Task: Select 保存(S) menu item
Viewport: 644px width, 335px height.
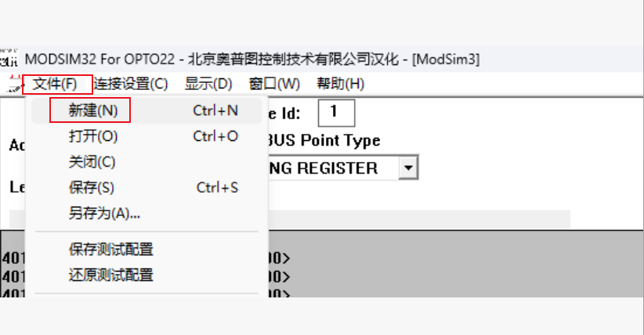Action: coord(91,188)
